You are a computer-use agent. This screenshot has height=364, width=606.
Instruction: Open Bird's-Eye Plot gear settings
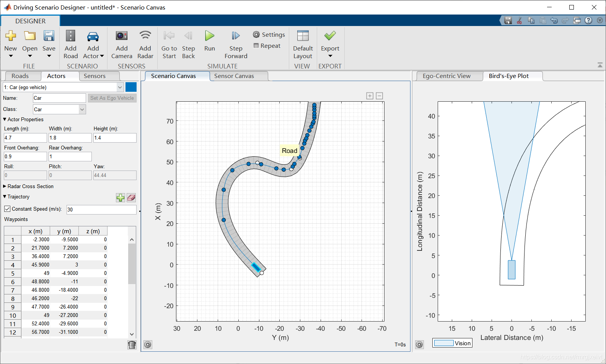coord(419,344)
